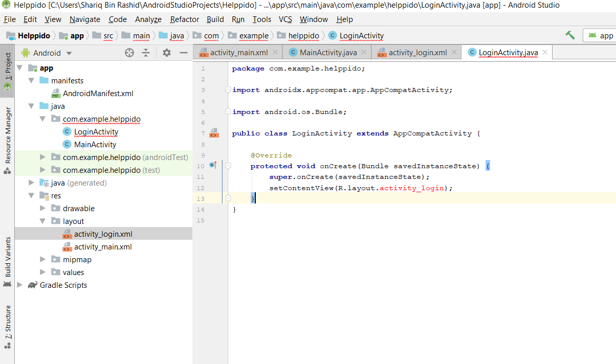Select LoginActivity class in project tree
The width and height of the screenshot is (616, 364).
(96, 132)
